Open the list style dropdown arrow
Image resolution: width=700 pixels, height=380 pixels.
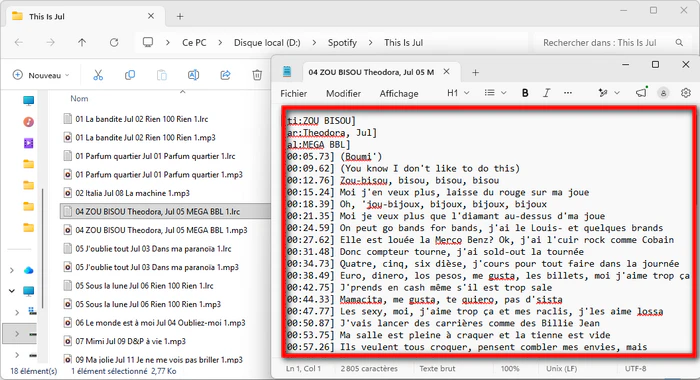[504, 93]
